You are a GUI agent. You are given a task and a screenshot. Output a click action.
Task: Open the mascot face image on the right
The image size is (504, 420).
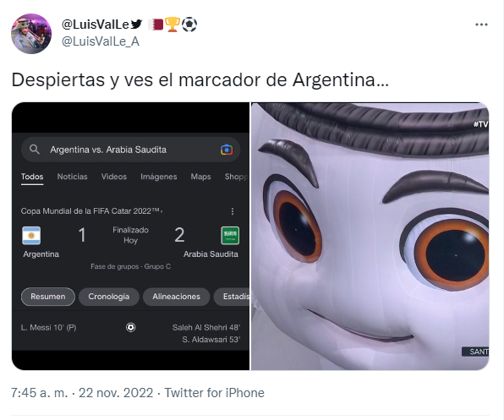(x=370, y=237)
